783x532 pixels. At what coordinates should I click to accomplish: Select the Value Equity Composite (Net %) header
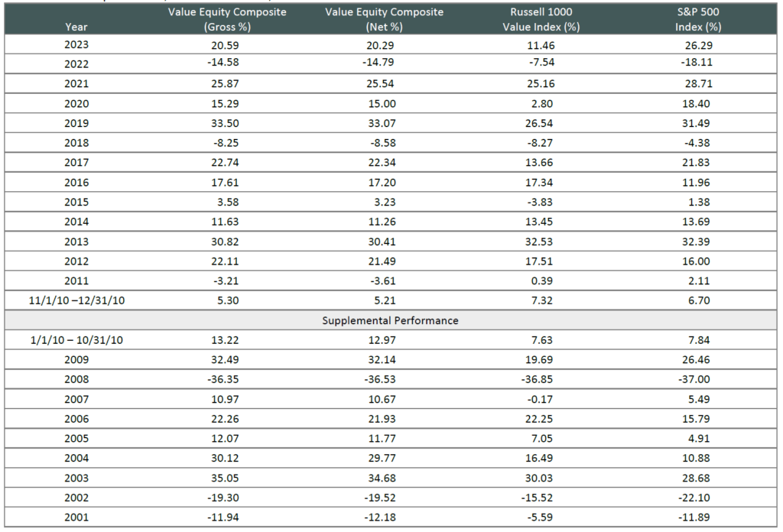click(x=385, y=19)
